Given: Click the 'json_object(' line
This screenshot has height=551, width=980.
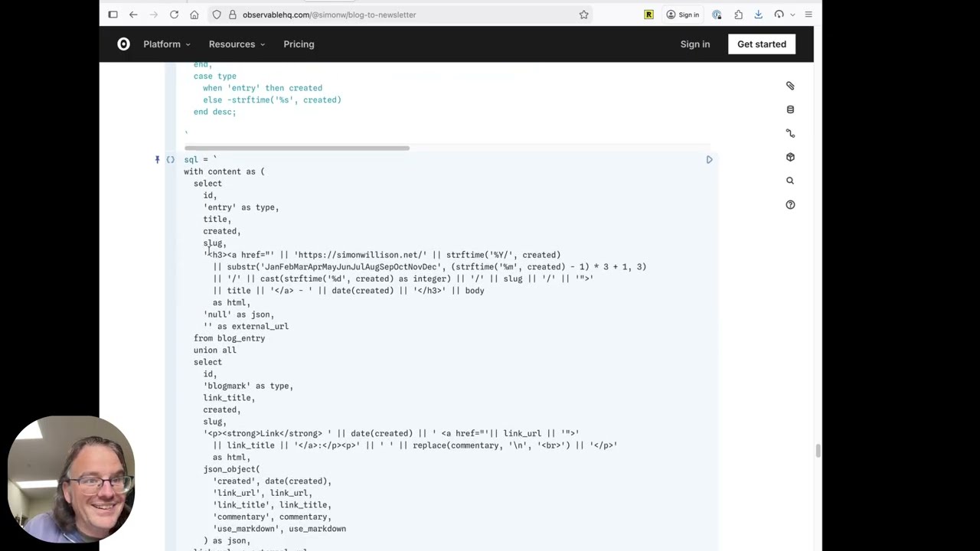Looking at the screenshot, I should pyautogui.click(x=231, y=469).
